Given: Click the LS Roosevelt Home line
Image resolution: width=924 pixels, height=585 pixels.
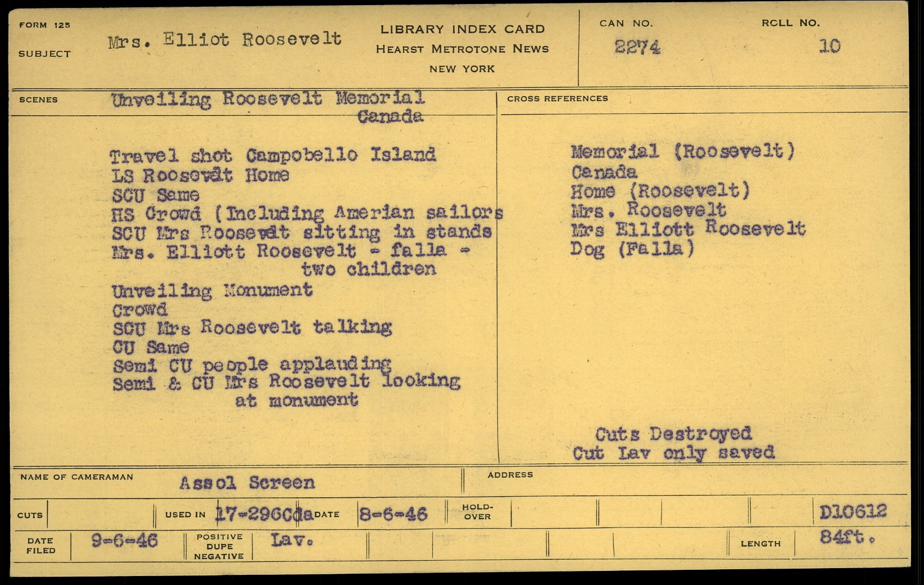Looking at the screenshot, I should pyautogui.click(x=200, y=176).
